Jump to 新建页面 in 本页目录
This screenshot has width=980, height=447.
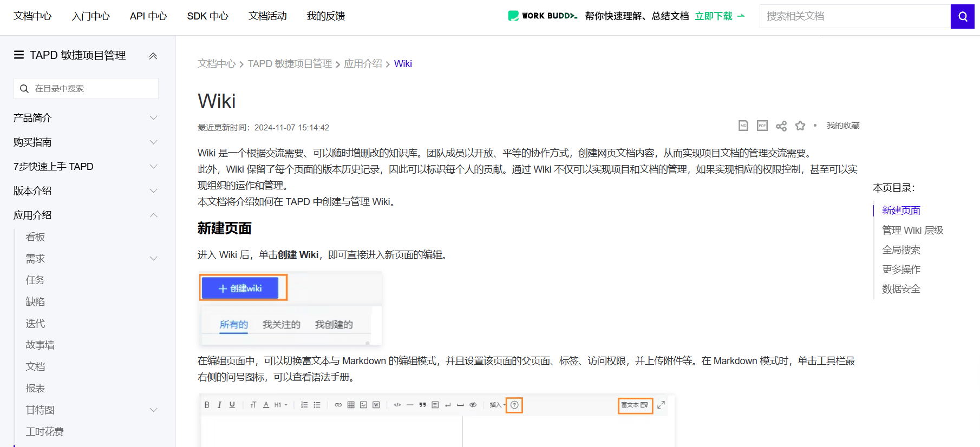point(901,211)
